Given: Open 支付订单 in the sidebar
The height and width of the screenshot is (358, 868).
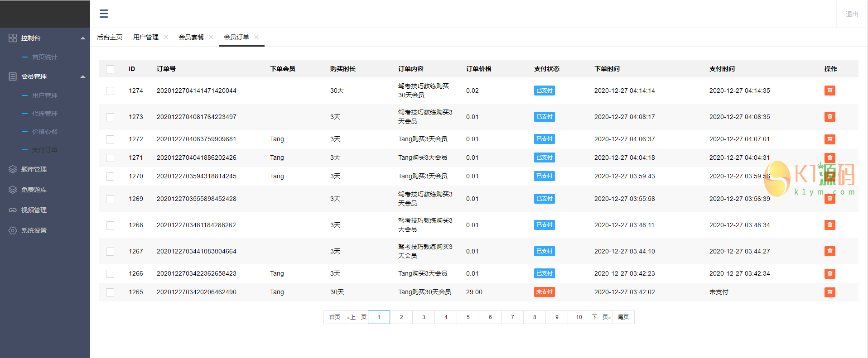Looking at the screenshot, I should pos(45,150).
